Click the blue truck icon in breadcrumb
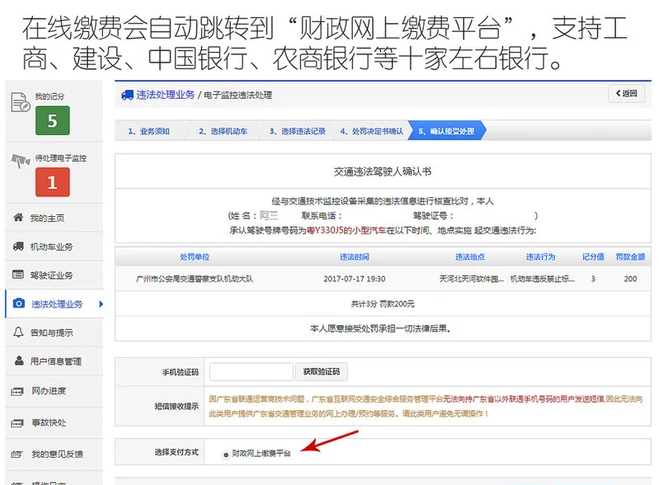Image resolution: width=659 pixels, height=485 pixels. (127, 95)
